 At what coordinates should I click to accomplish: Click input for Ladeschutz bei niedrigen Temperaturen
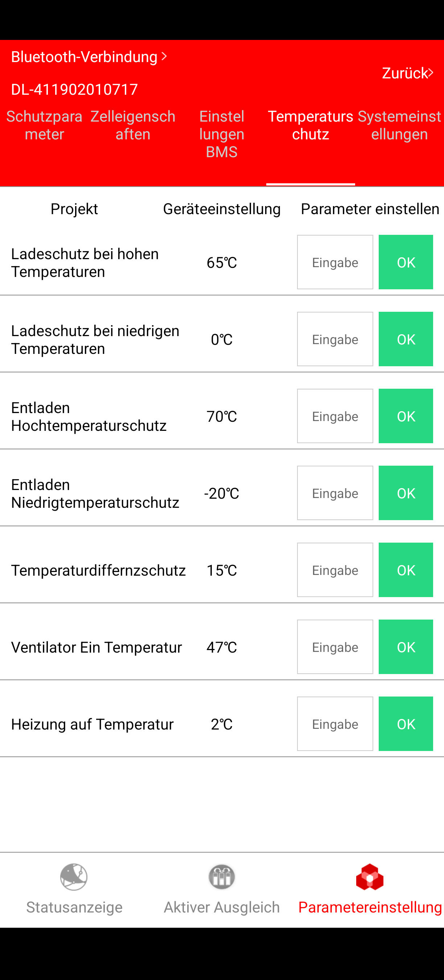[335, 339]
